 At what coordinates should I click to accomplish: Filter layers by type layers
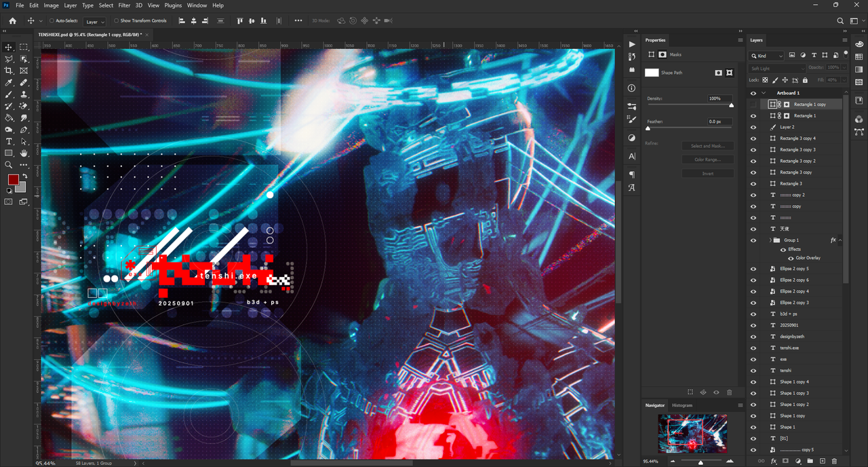click(814, 56)
